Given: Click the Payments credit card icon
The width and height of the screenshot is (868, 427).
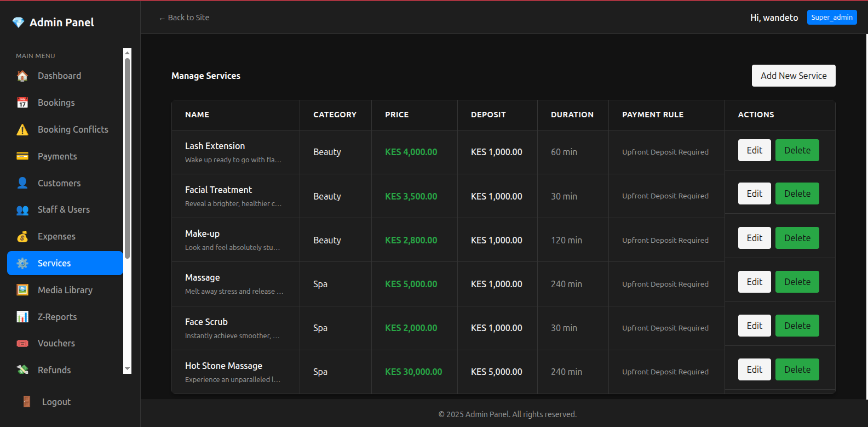Looking at the screenshot, I should 22,156.
